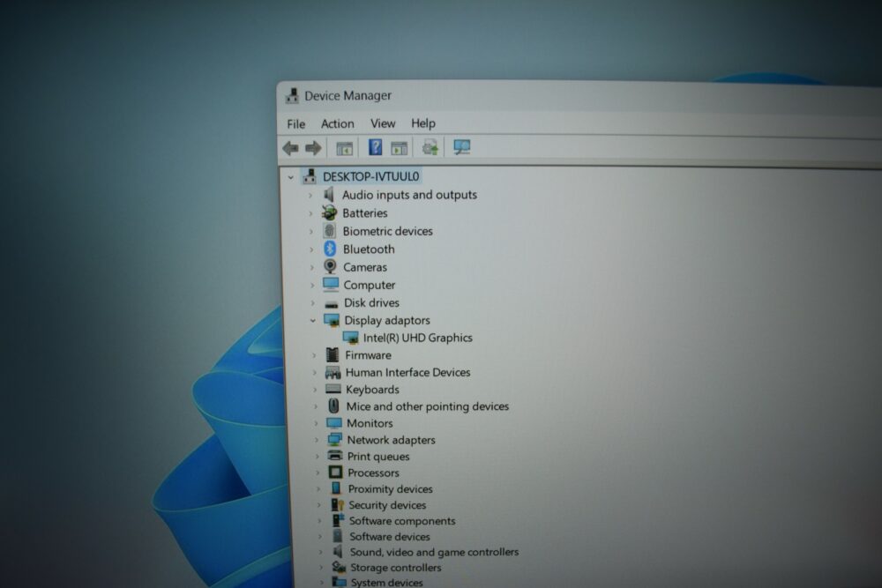Click the Display adaptors icon

pos(332,320)
